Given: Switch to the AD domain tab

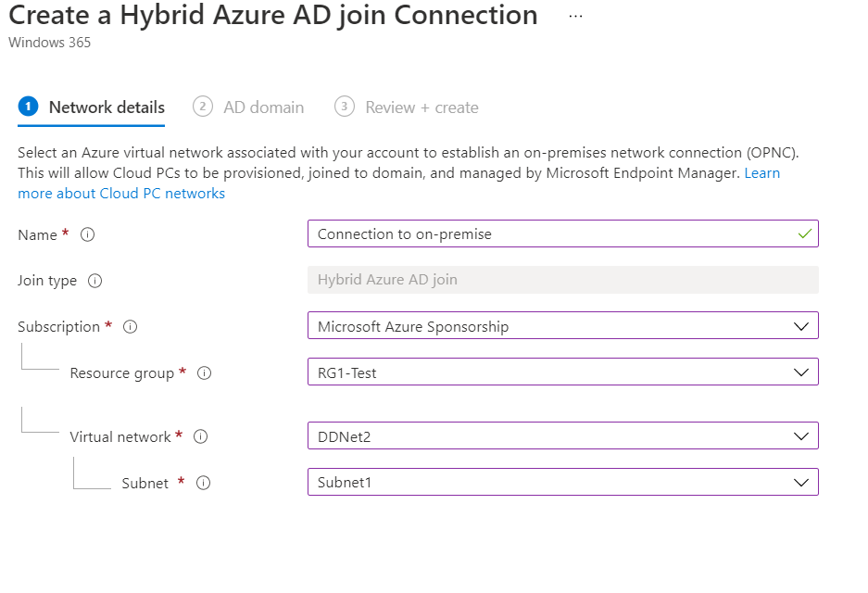Looking at the screenshot, I should click(x=263, y=107).
